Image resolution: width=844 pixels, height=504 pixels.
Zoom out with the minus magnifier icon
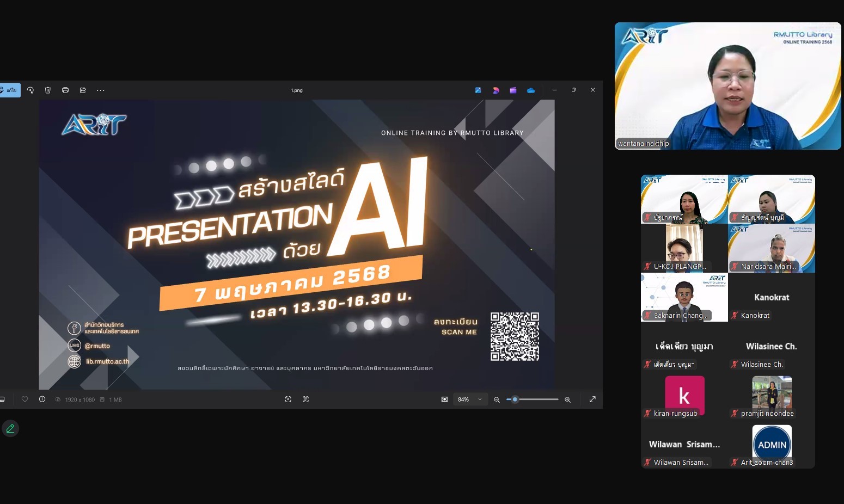pos(497,399)
